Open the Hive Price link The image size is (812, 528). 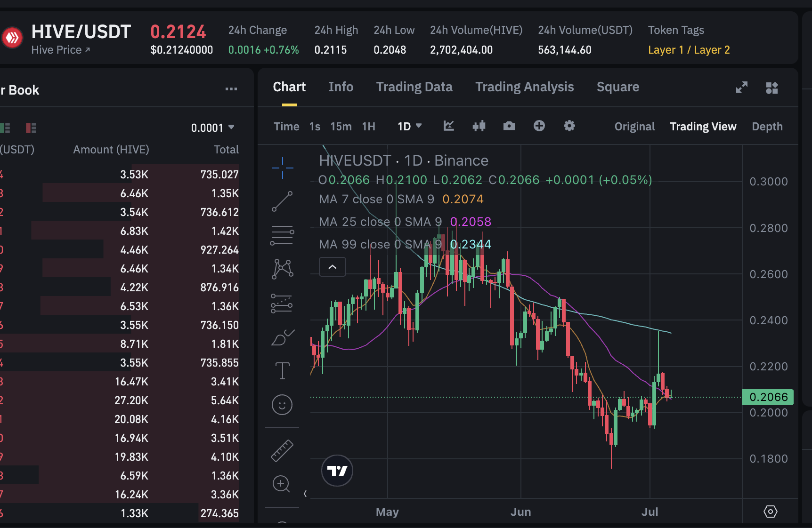[x=60, y=50]
